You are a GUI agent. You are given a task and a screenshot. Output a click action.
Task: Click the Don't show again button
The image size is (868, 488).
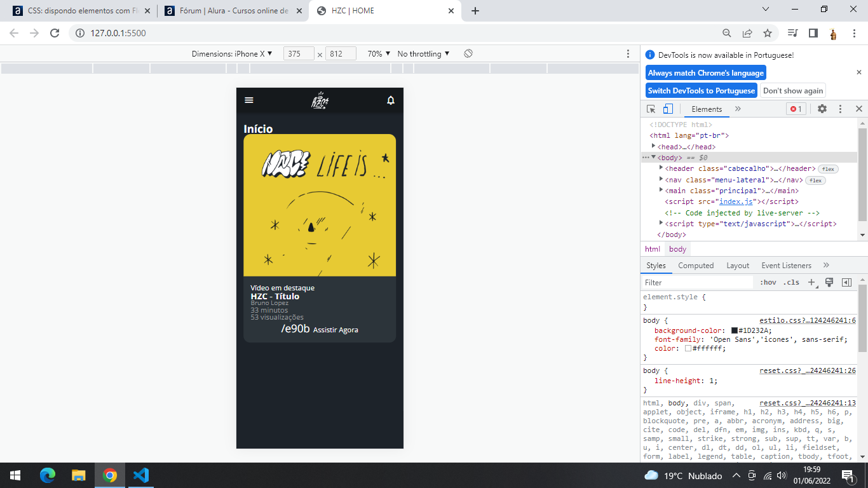tap(793, 91)
